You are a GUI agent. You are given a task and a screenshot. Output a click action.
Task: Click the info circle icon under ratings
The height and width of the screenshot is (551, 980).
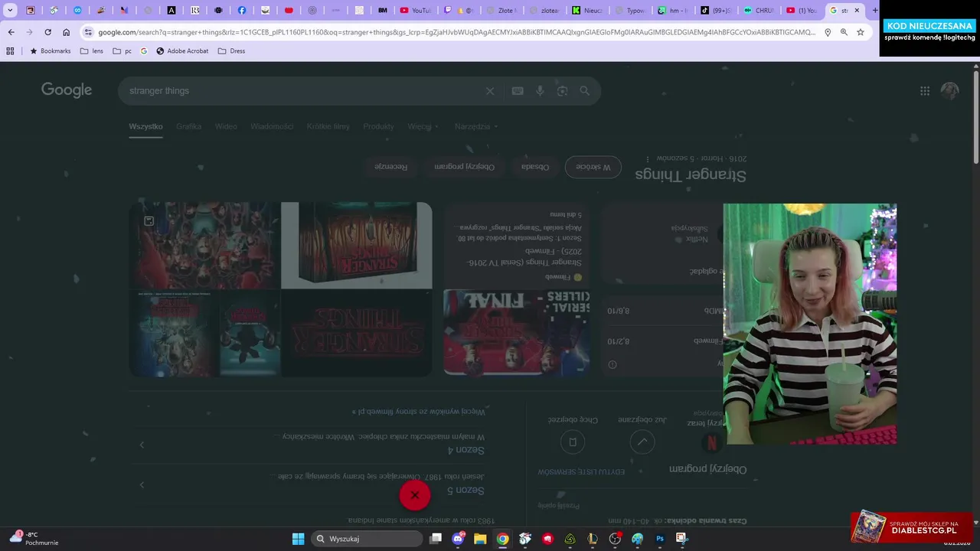tap(612, 365)
